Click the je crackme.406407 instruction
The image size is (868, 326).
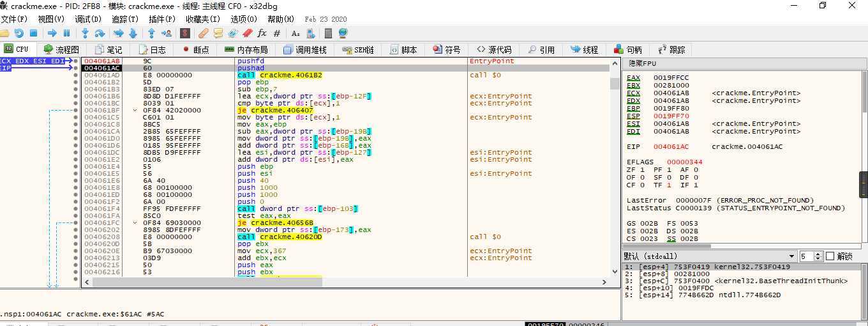[275, 110]
